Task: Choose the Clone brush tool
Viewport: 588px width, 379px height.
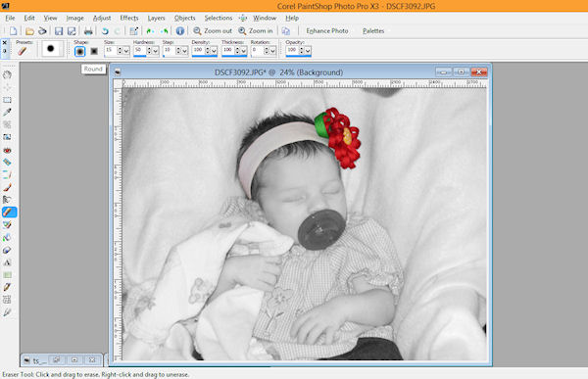Action: (x=7, y=174)
